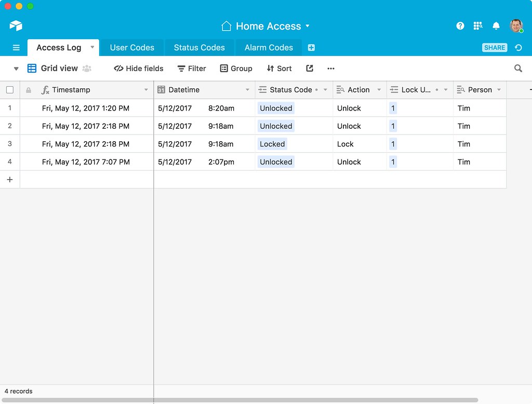This screenshot has height=404, width=532.
Task: Open the revision history icon
Action: (x=518, y=47)
